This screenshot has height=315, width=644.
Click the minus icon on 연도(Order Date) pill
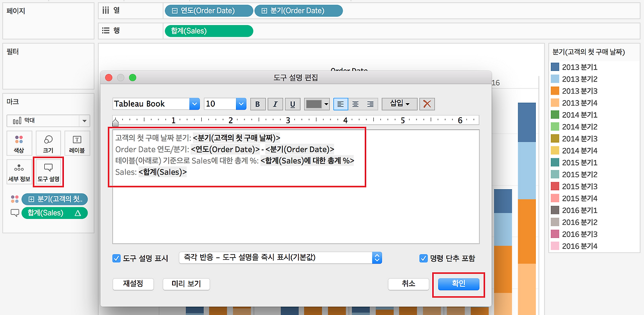(174, 11)
